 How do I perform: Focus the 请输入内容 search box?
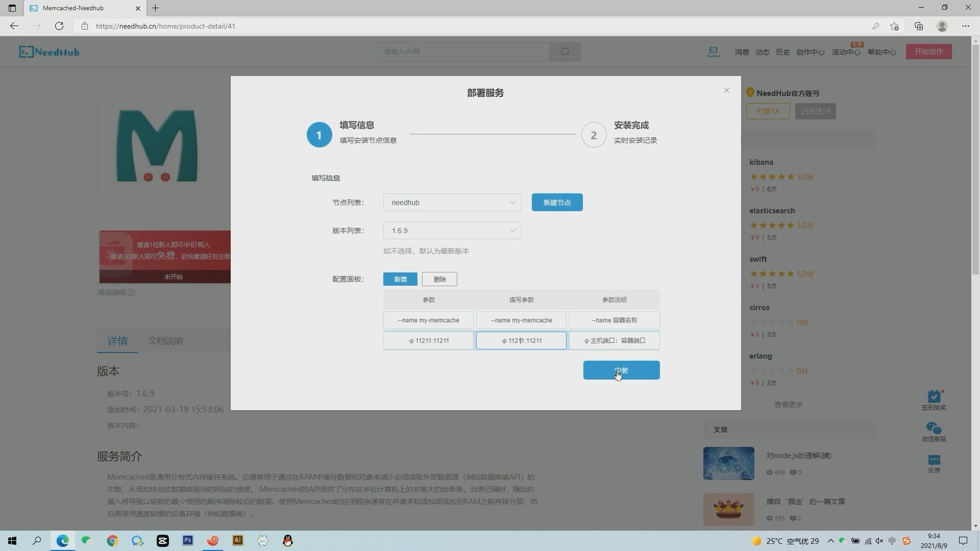click(462, 52)
